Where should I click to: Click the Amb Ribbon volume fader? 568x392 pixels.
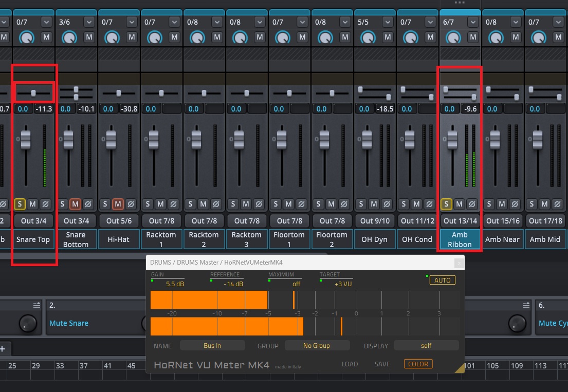(452, 139)
